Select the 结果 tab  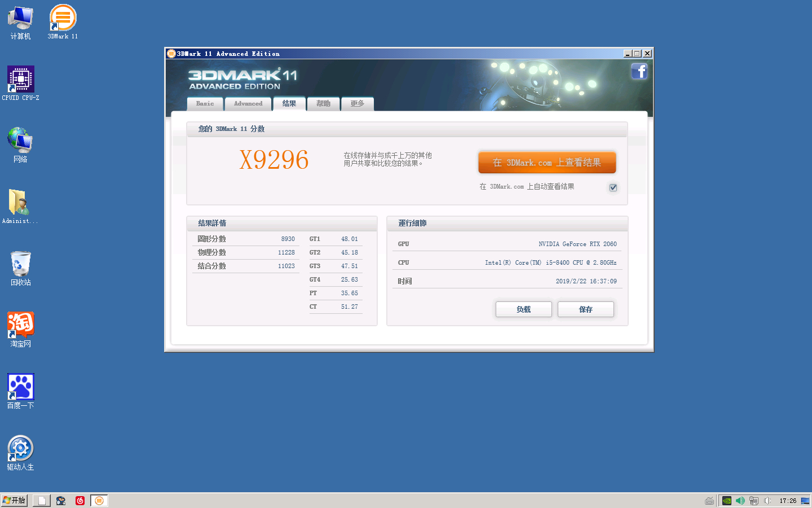pos(289,104)
